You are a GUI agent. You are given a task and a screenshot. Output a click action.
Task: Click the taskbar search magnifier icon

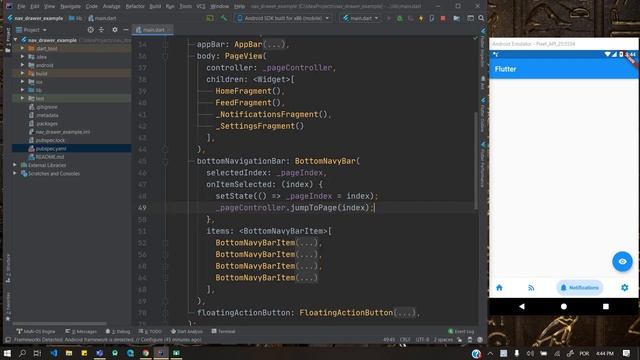click(x=22, y=353)
